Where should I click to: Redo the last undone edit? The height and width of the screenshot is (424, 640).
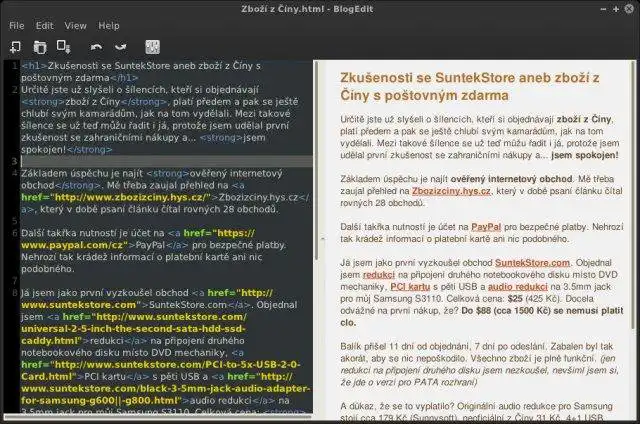[121, 47]
